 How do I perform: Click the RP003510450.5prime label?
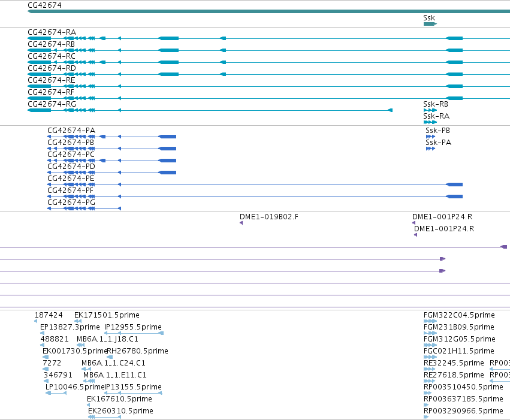point(463,387)
